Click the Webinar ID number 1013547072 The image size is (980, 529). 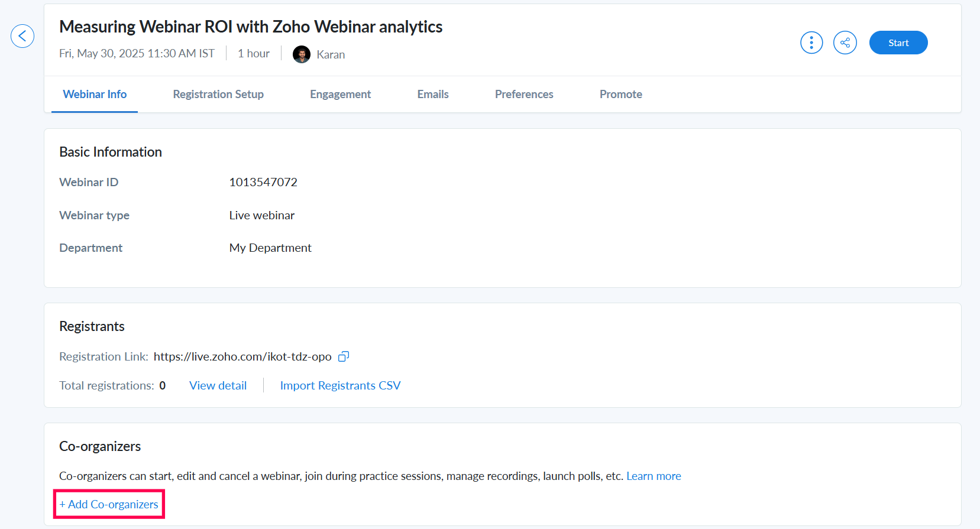click(263, 182)
